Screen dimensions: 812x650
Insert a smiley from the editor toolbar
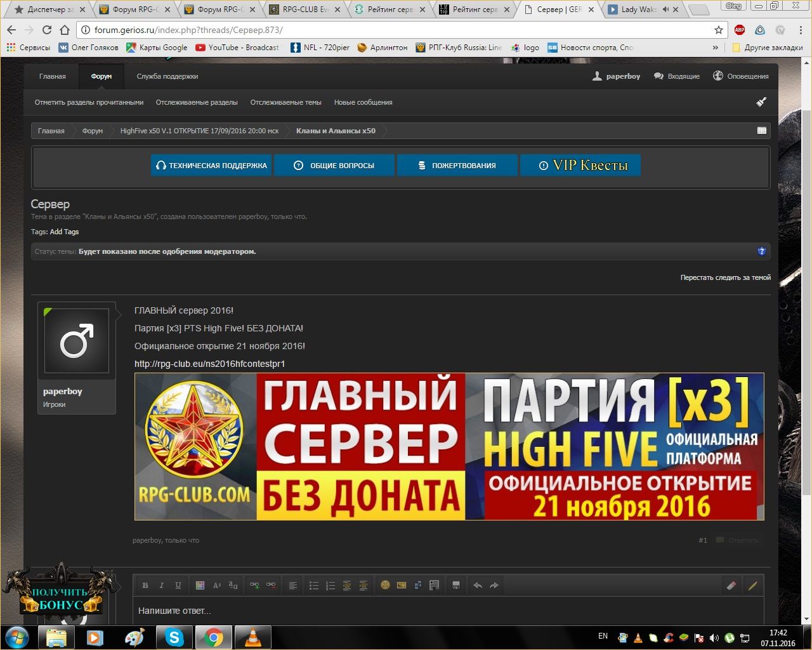[385, 585]
